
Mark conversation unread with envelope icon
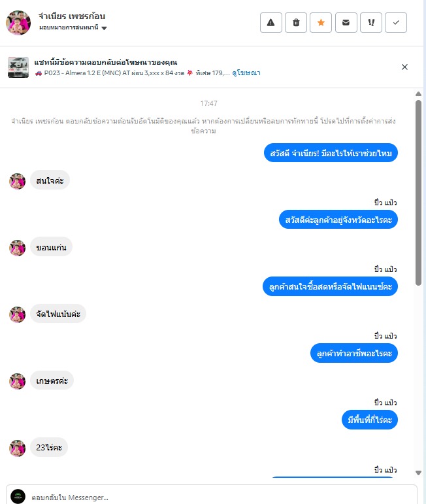(346, 22)
